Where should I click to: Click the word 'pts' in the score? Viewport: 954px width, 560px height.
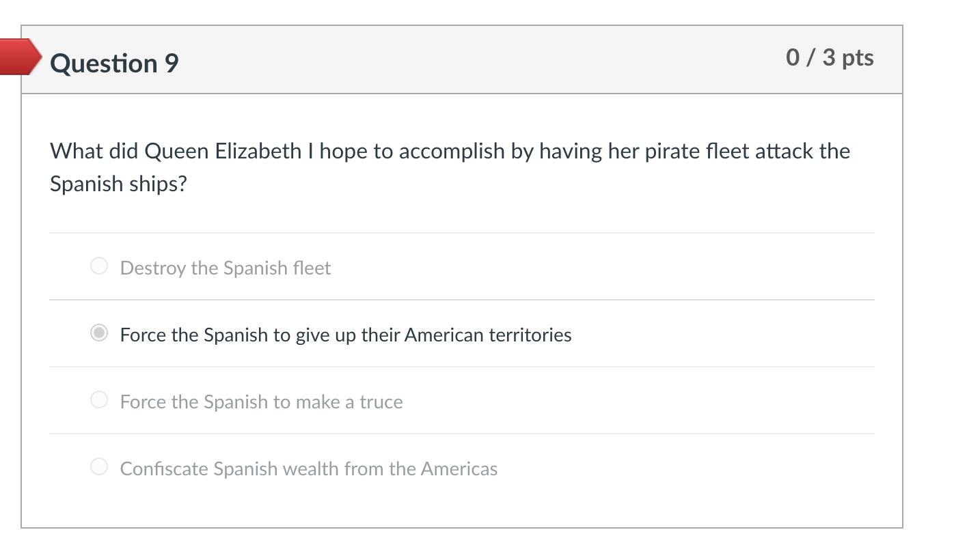(858, 58)
